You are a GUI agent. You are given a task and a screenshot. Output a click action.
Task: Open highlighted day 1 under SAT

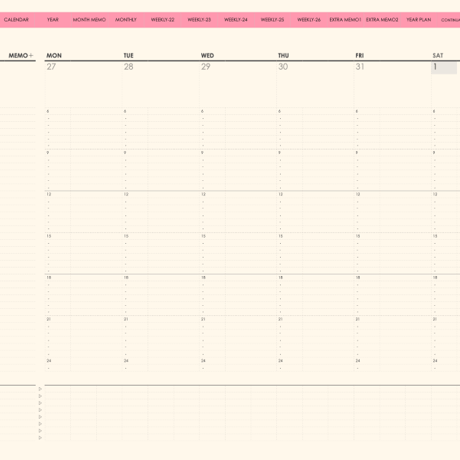pyautogui.click(x=444, y=67)
